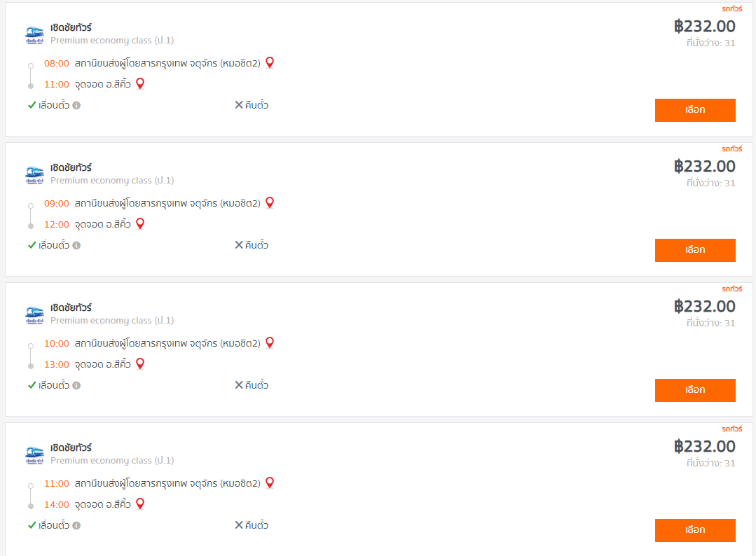Click เชิดชัยทัวร์ logo on the 08:00 trip
Image resolution: width=756 pixels, height=556 pixels.
(x=35, y=35)
